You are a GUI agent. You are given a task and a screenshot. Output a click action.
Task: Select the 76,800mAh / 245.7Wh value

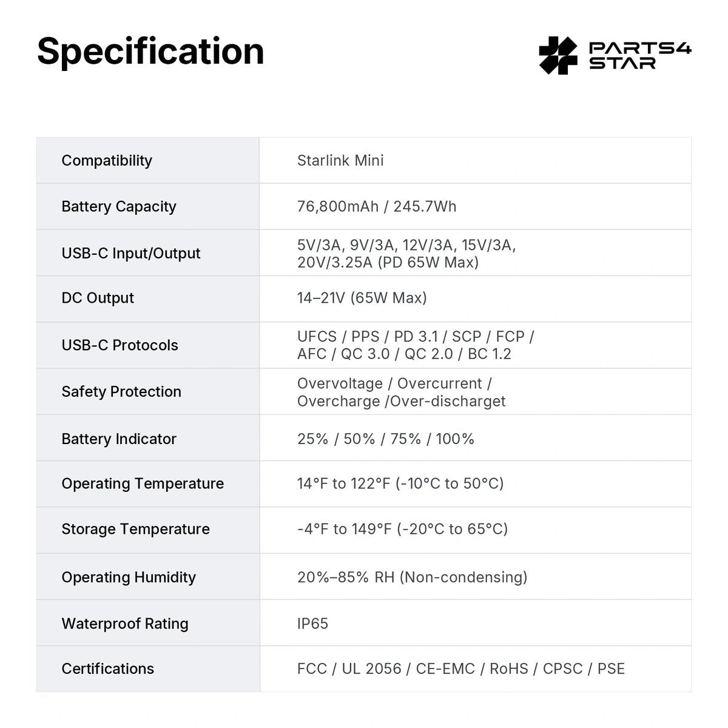(x=377, y=206)
